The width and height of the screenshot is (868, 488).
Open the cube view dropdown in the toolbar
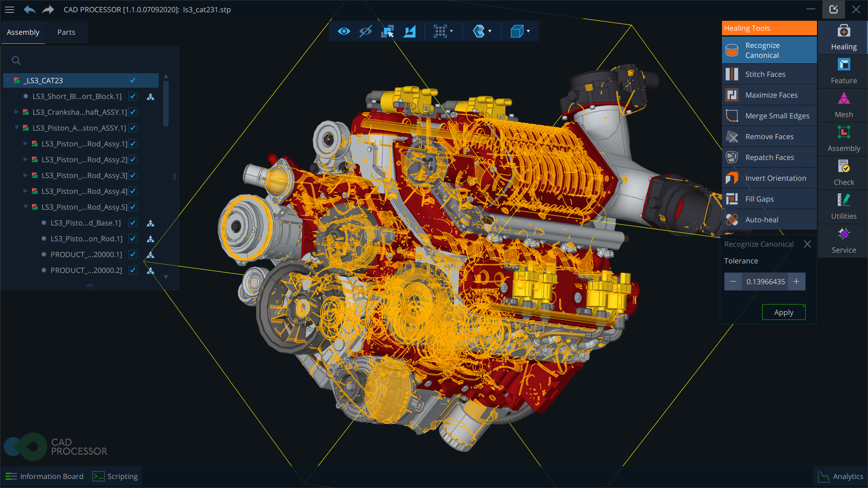point(529,31)
